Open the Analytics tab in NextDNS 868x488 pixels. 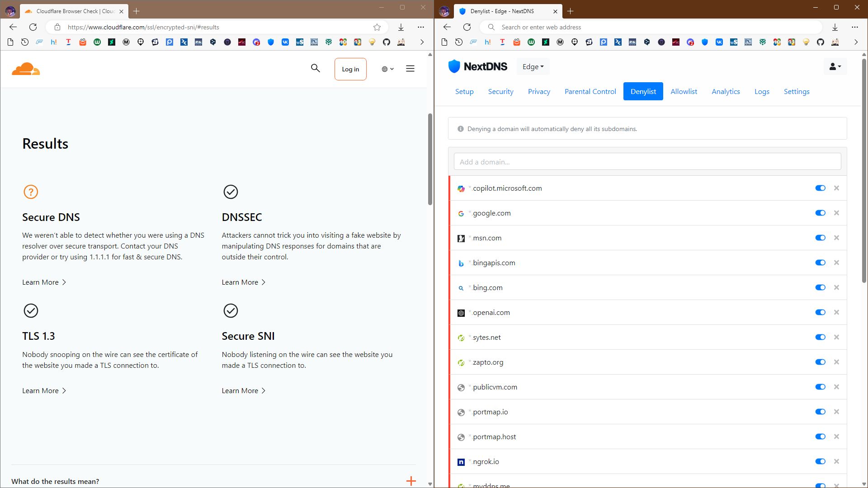[725, 91]
